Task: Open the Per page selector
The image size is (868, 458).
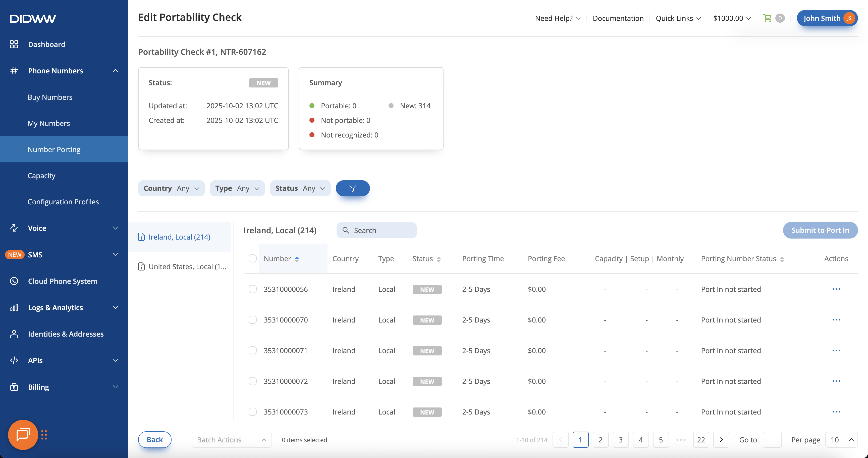Action: [841, 439]
